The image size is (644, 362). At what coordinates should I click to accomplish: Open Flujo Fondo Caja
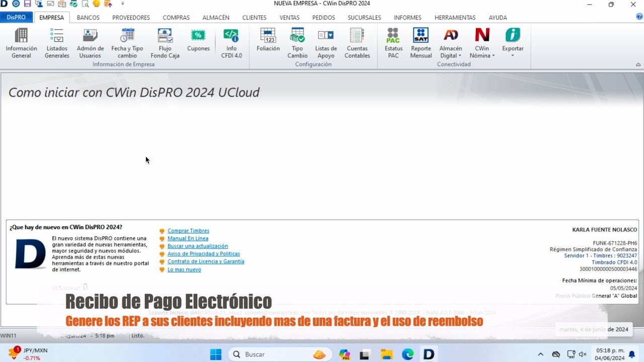(165, 43)
